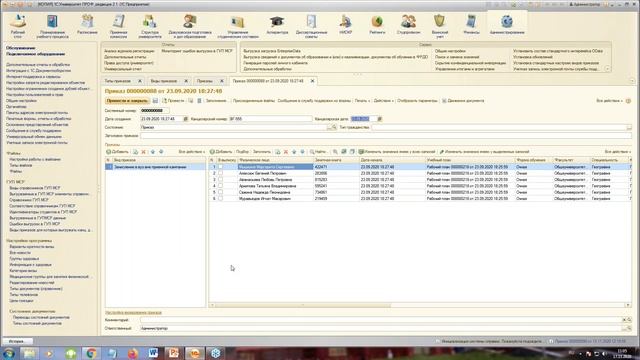Click Провести button in document toolbar
Image resolution: width=640 pixels, height=360 pixels.
coord(173,101)
